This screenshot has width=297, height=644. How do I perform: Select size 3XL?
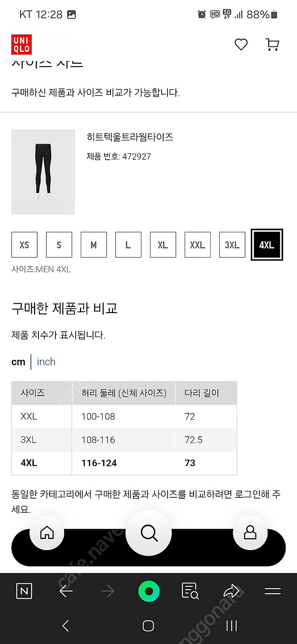(x=232, y=245)
